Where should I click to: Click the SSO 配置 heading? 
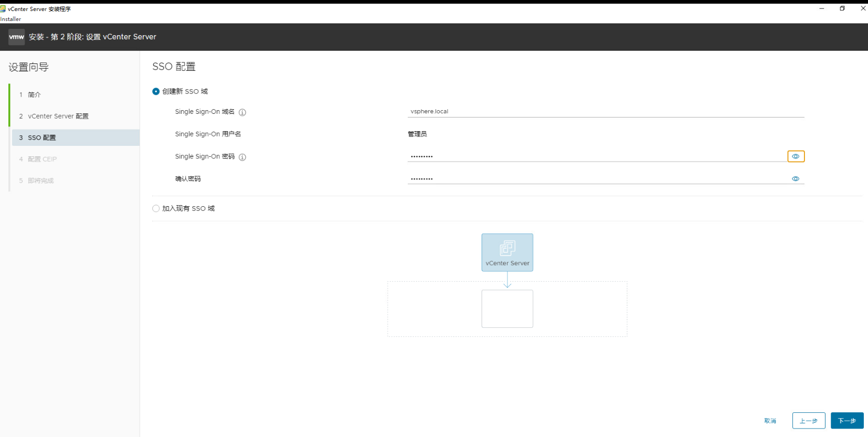(x=174, y=67)
